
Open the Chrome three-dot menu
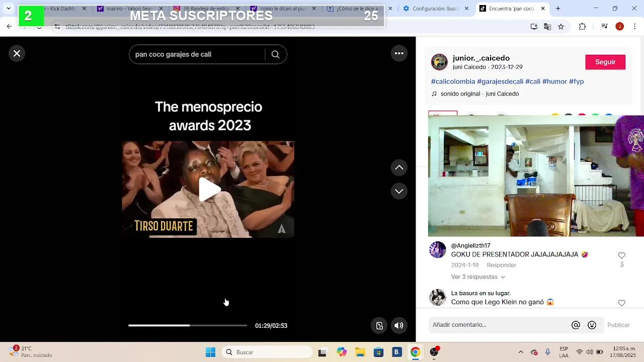[x=634, y=27]
